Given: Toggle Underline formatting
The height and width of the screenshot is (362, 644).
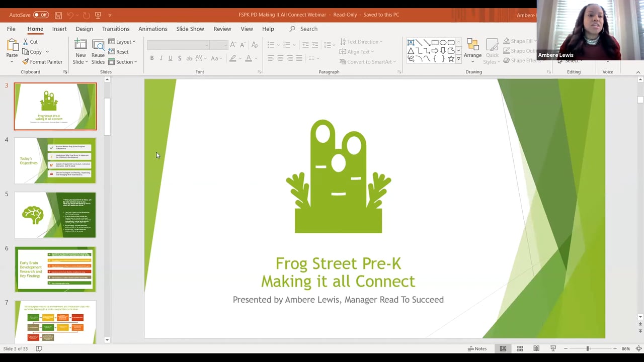Looking at the screenshot, I should coord(170,58).
